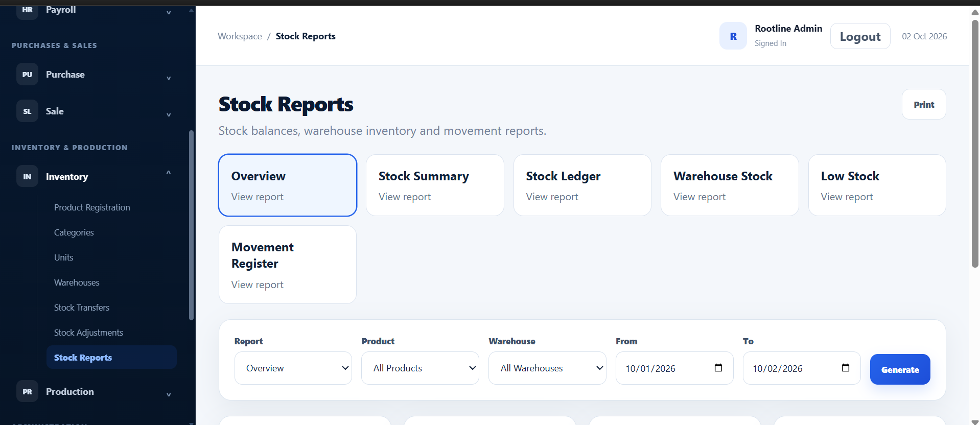The image size is (980, 425).
Task: Select the Stock Summary report card
Action: [x=435, y=185]
